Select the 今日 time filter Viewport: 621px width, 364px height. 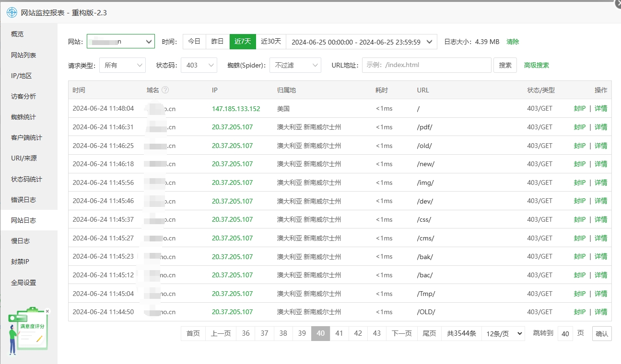[194, 41]
